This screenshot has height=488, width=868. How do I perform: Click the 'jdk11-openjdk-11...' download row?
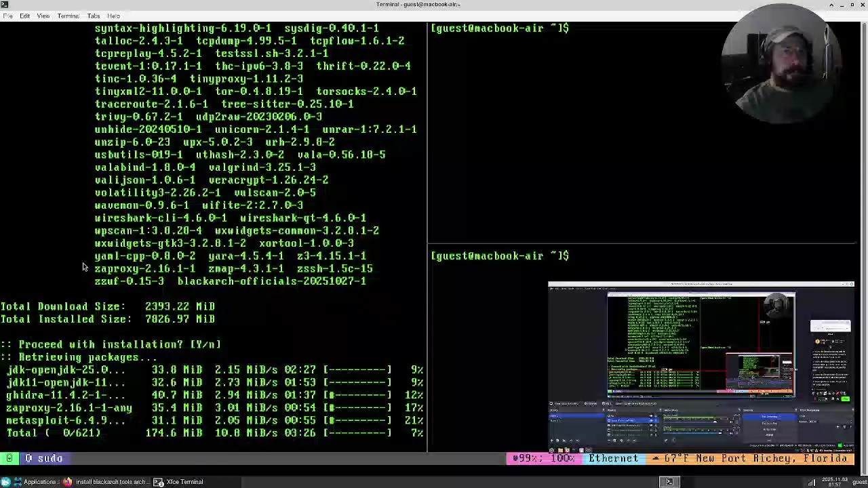(x=214, y=382)
